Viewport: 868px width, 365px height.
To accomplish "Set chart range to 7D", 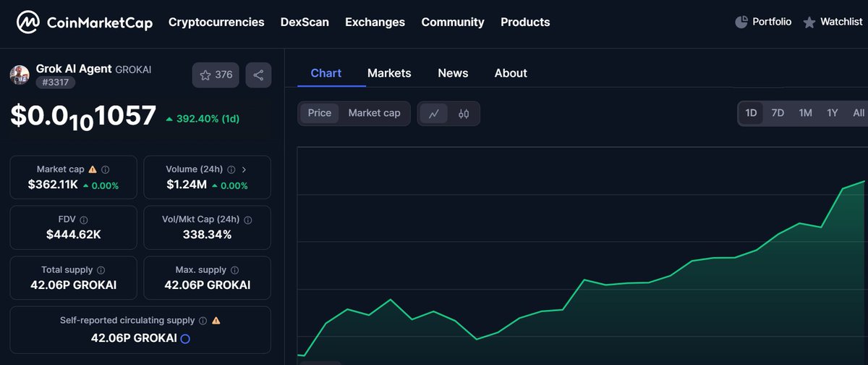I will coord(778,113).
